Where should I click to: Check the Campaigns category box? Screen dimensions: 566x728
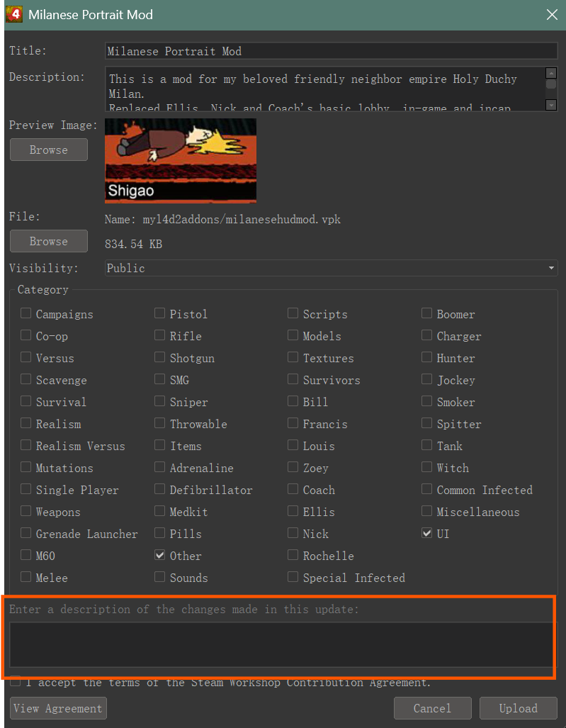pos(26,313)
